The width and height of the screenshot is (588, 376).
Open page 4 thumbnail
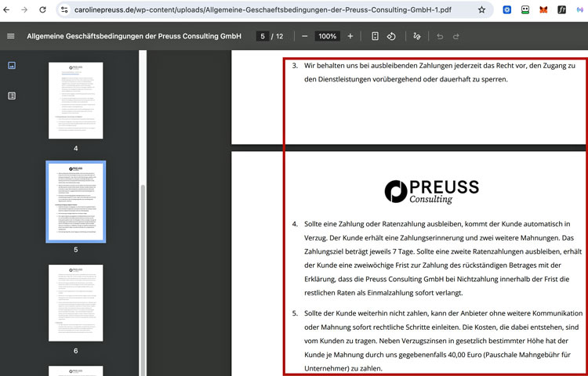point(76,100)
